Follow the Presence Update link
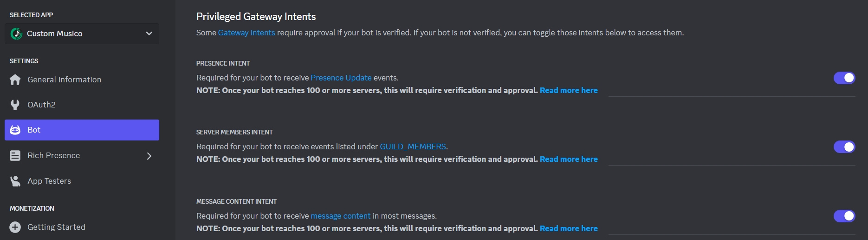The width and height of the screenshot is (868, 240). pyautogui.click(x=341, y=78)
